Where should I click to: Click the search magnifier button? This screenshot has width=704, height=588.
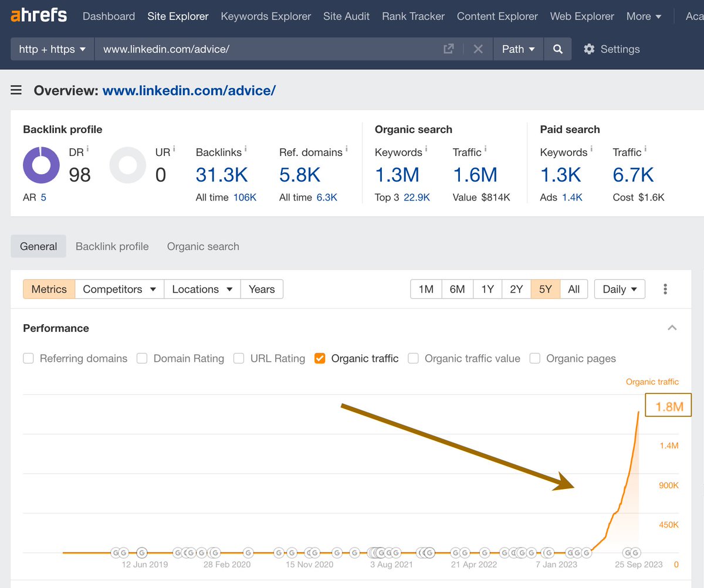[x=558, y=49]
